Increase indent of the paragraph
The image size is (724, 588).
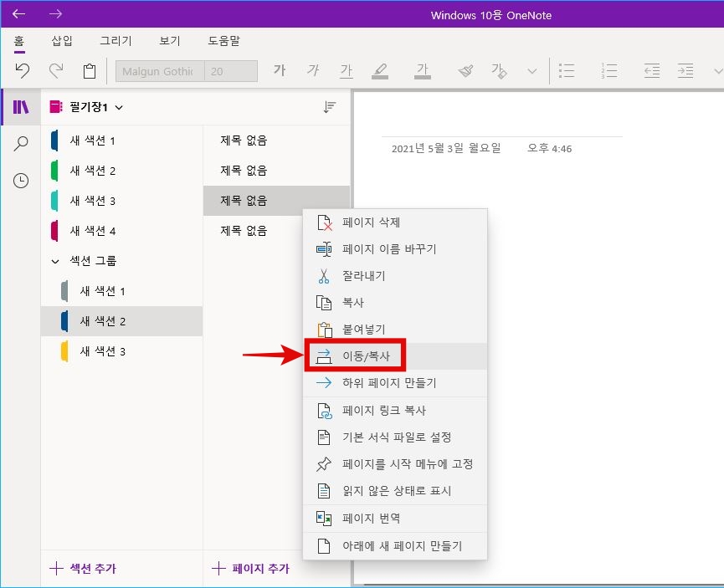[x=685, y=70]
